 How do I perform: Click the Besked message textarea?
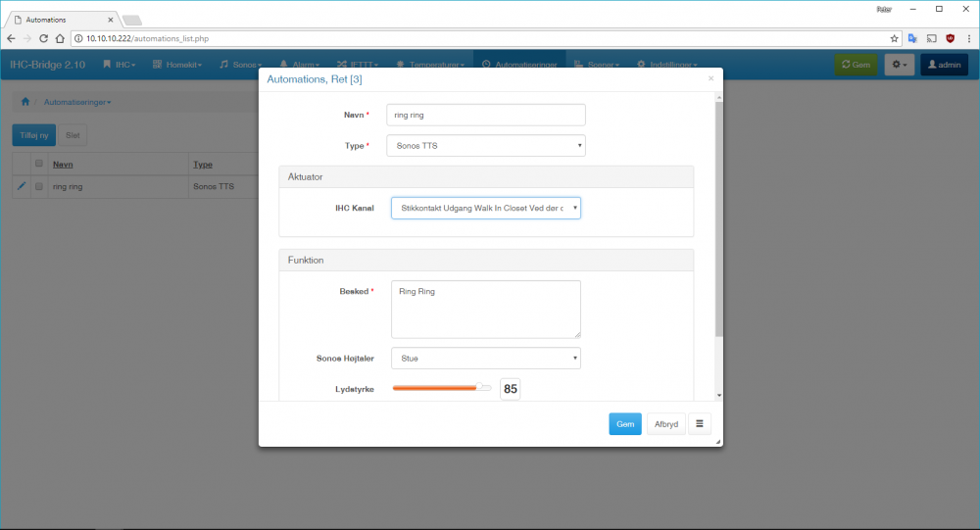(486, 310)
